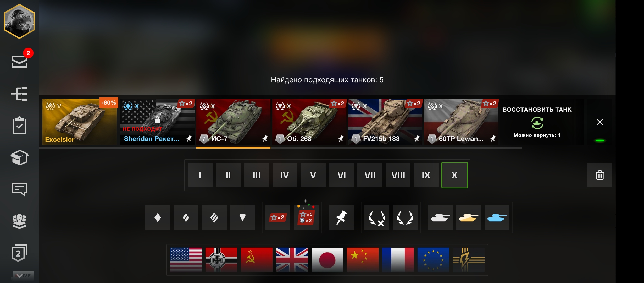Image resolution: width=644 pixels, height=283 pixels.
Task: Toggle the x2 bonus filter
Action: pos(278,217)
